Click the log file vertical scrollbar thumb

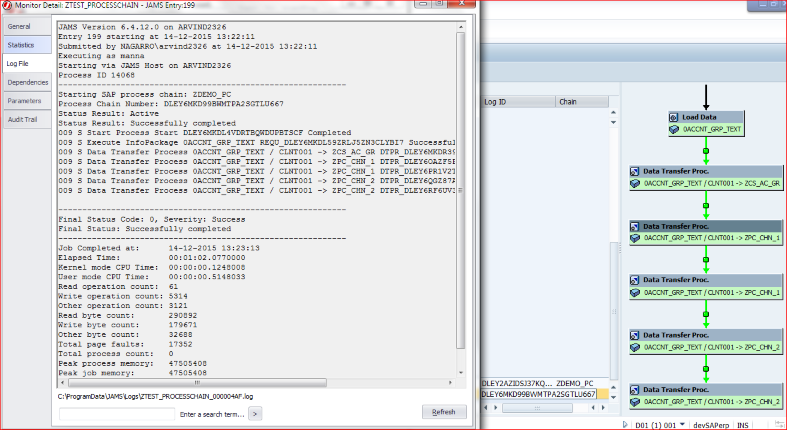(x=460, y=191)
